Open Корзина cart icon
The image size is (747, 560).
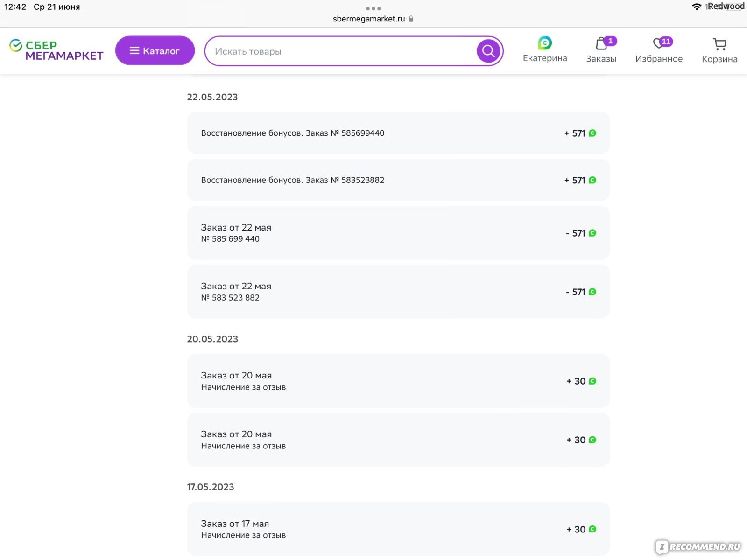pyautogui.click(x=719, y=44)
